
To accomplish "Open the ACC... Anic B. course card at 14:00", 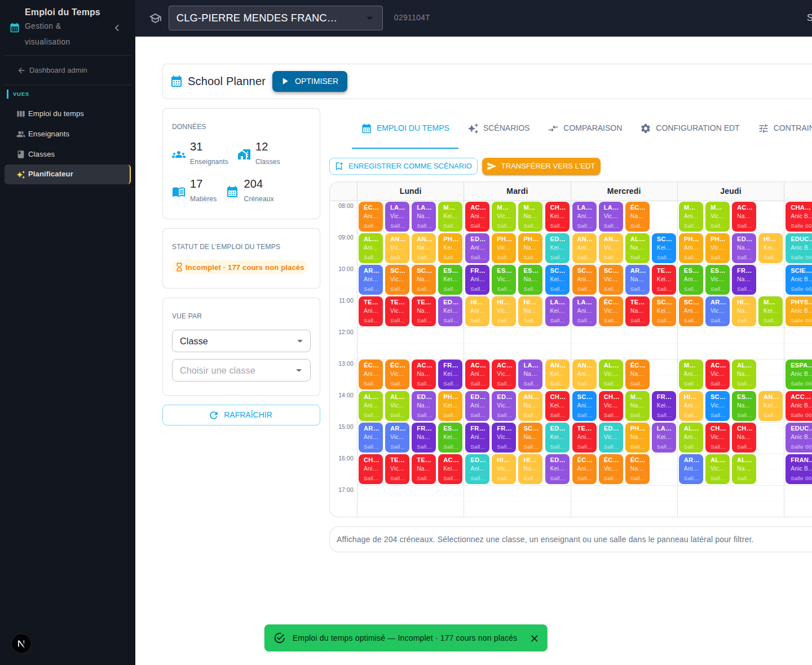I will coord(798,406).
